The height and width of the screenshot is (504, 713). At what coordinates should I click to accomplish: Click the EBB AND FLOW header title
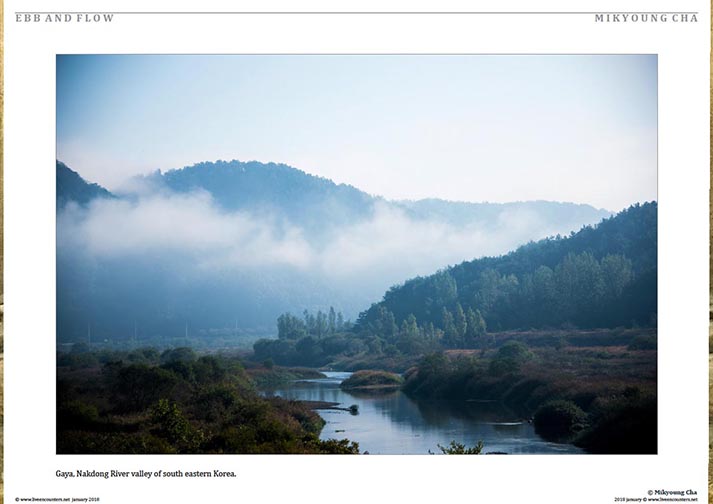pyautogui.click(x=65, y=18)
